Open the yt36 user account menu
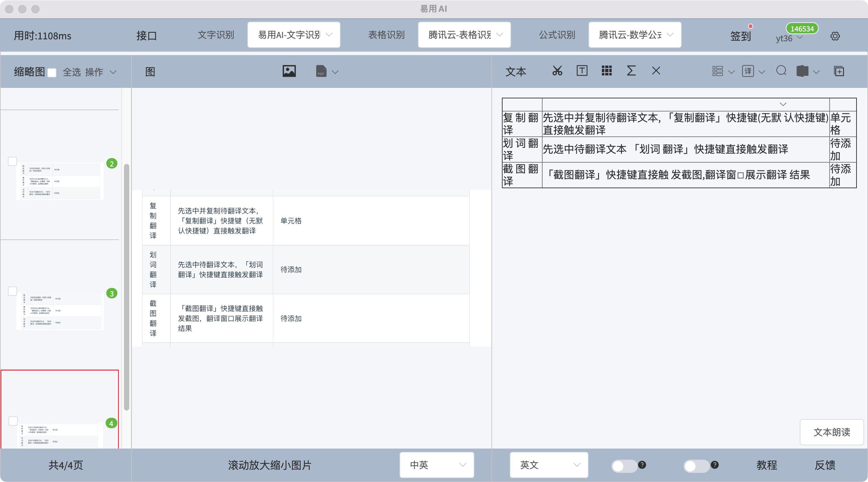 click(x=789, y=38)
